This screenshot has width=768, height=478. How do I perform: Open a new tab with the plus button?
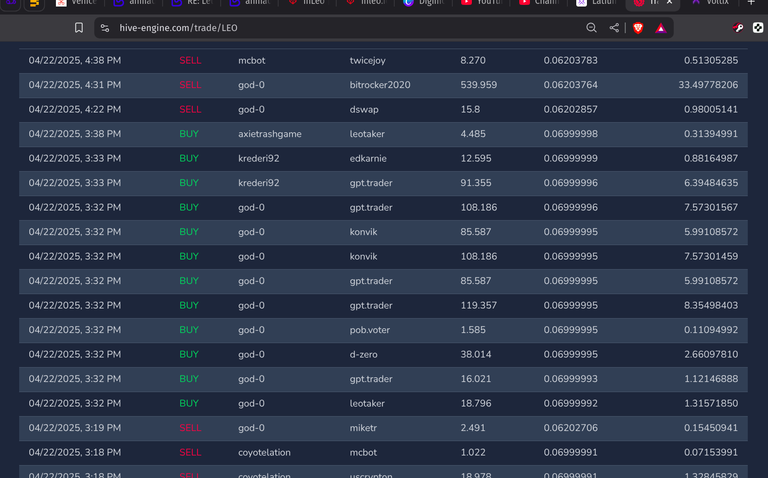(751, 2)
